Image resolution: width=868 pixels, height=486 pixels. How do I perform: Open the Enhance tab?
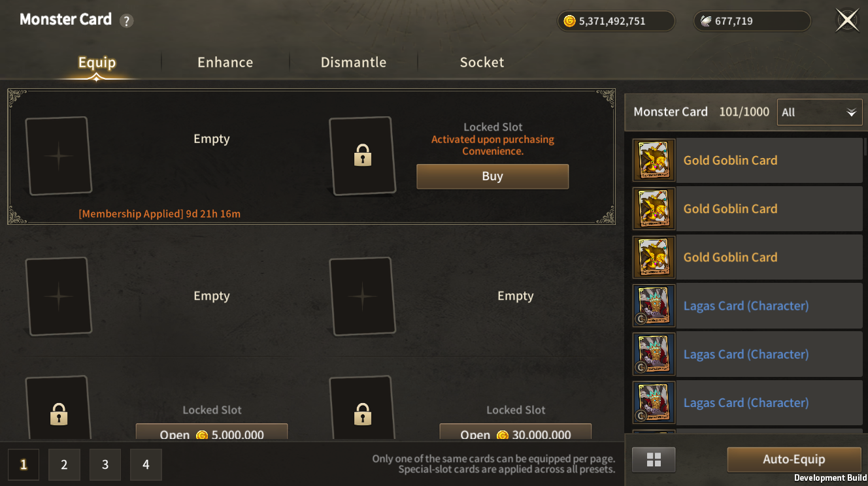click(x=225, y=63)
